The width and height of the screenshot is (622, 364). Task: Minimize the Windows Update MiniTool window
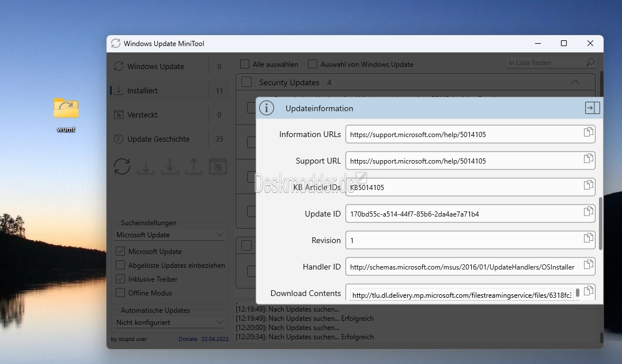click(537, 43)
